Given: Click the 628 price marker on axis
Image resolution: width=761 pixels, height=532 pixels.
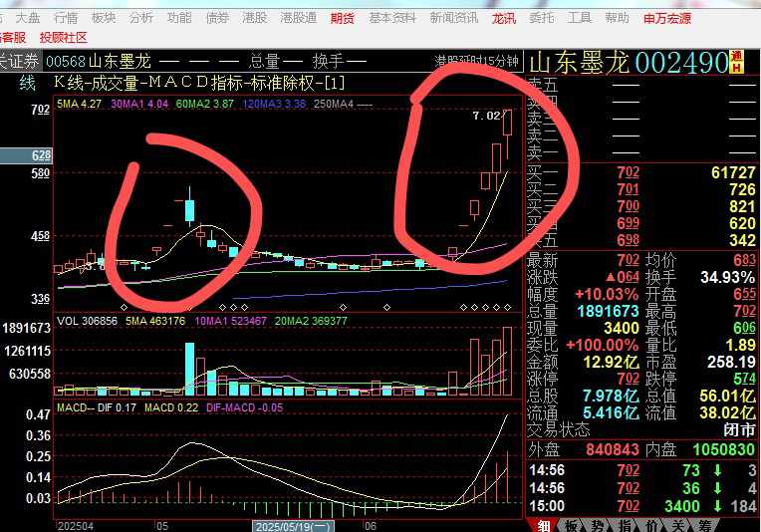Looking at the screenshot, I should tap(26, 155).
